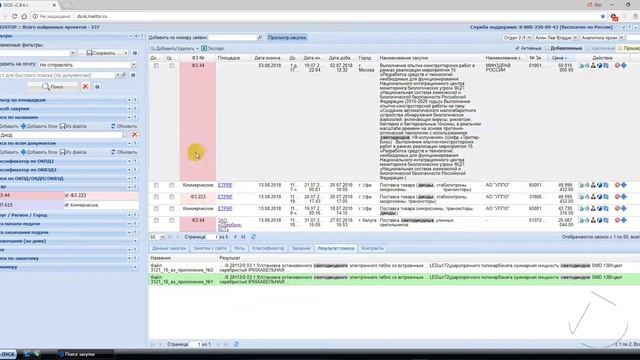Tick first checkbox in ФЗ 223 Уфа row
The height and width of the screenshot is (360, 640).
(156, 197)
